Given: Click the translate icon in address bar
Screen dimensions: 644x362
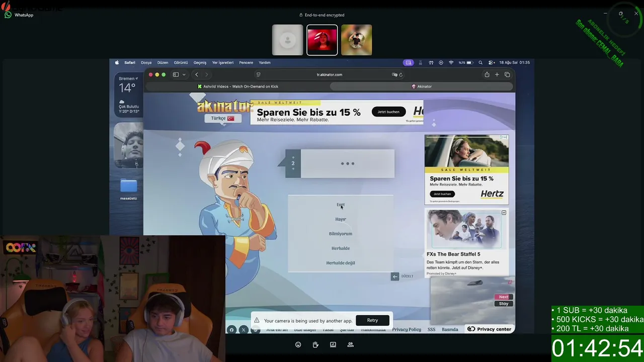Looking at the screenshot, I should [394, 74].
